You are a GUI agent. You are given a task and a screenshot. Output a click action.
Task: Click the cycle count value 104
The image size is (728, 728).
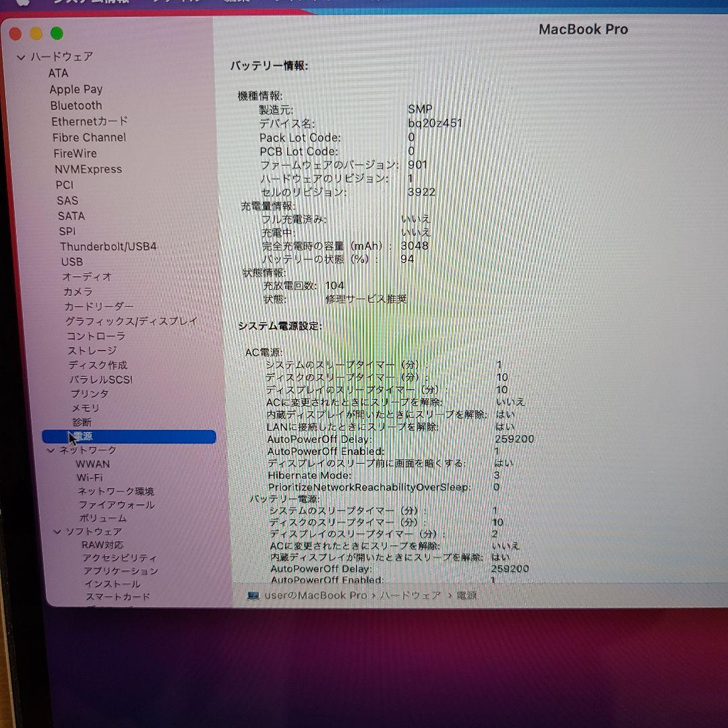(335, 286)
